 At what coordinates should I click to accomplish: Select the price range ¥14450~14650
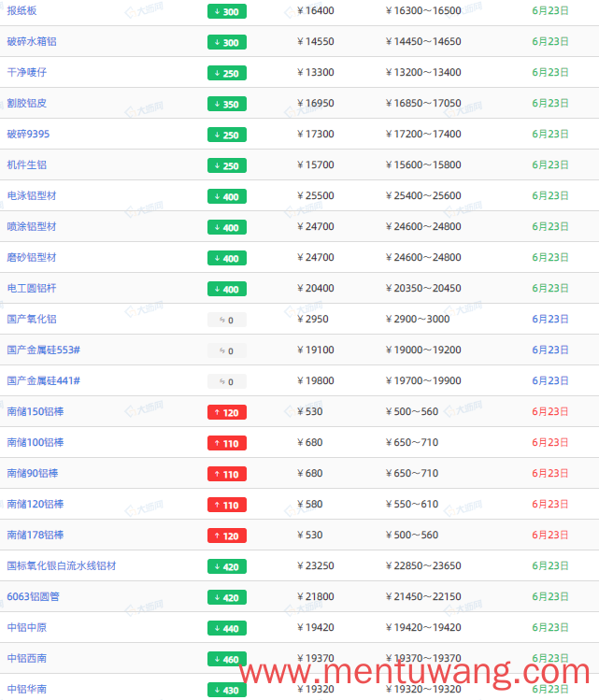[423, 41]
